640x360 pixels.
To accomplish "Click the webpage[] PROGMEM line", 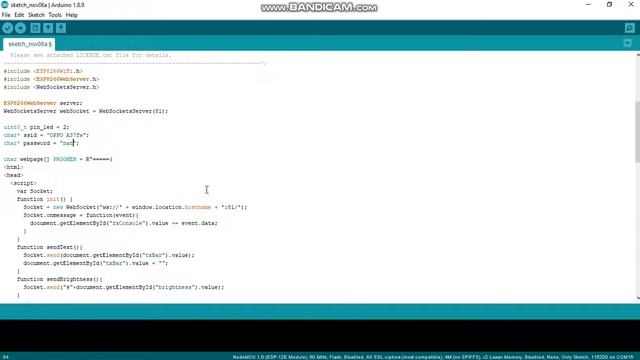I will (58, 159).
